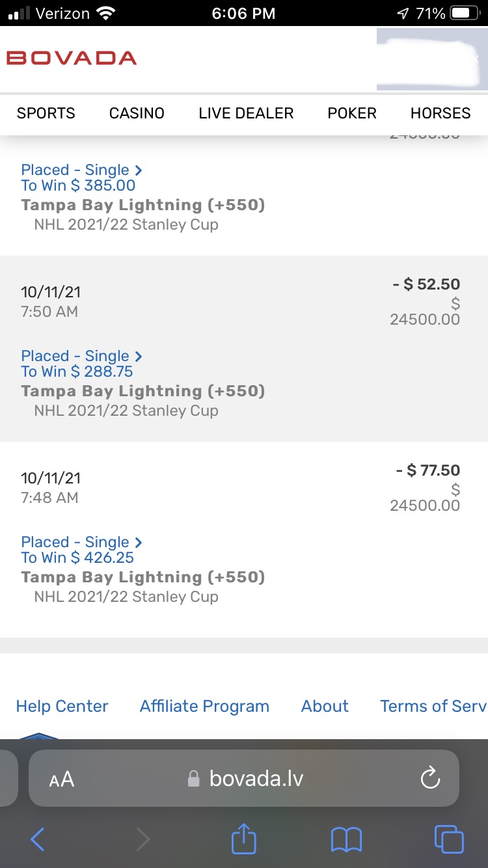Open Safari bookmarks icon
This screenshot has width=488, height=868.
coord(346,839)
